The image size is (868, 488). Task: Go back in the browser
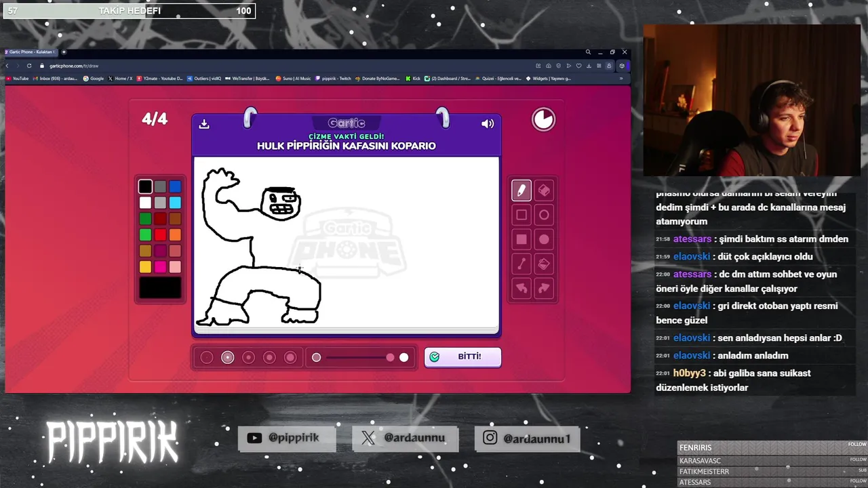[x=7, y=66]
